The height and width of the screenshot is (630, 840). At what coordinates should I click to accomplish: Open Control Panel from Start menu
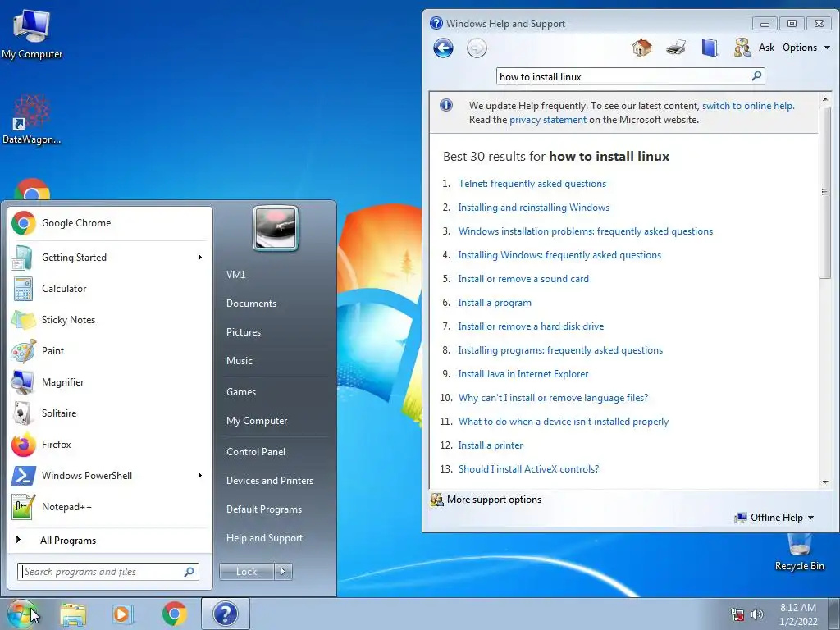(256, 452)
